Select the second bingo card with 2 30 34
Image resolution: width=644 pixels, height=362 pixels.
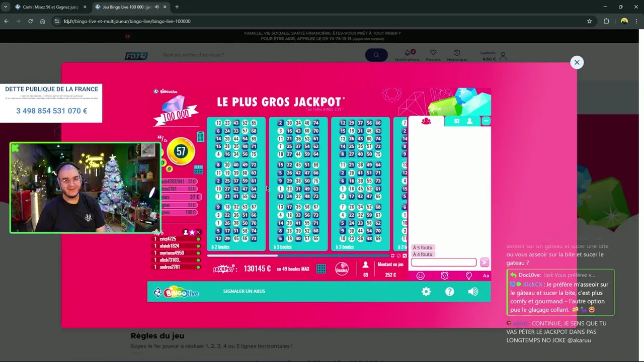point(298,184)
